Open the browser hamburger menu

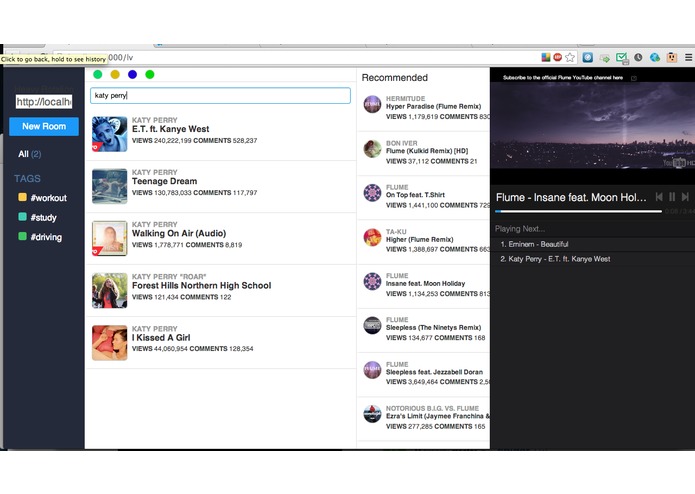pyautogui.click(x=688, y=57)
